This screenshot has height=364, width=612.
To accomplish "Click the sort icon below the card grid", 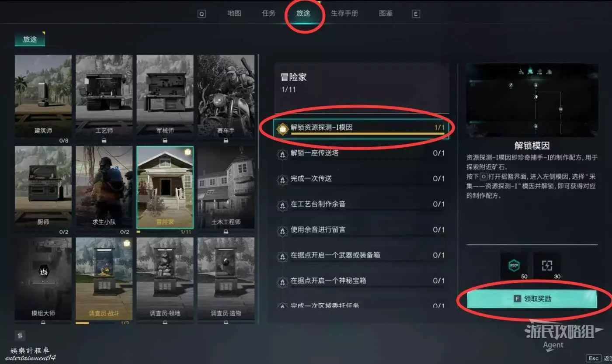I will 20,335.
